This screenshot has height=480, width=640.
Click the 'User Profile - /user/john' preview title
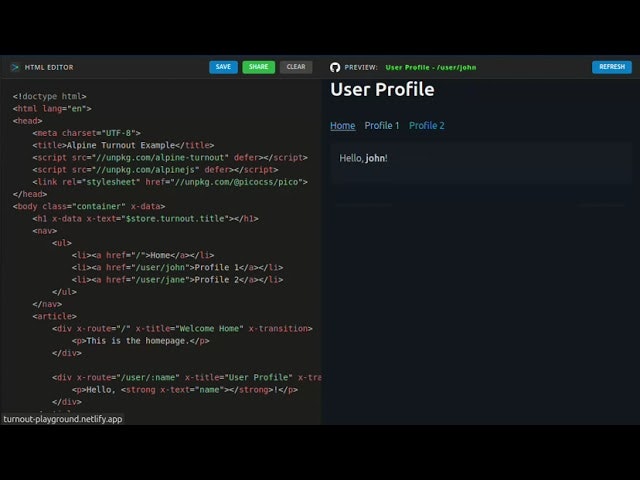431,67
